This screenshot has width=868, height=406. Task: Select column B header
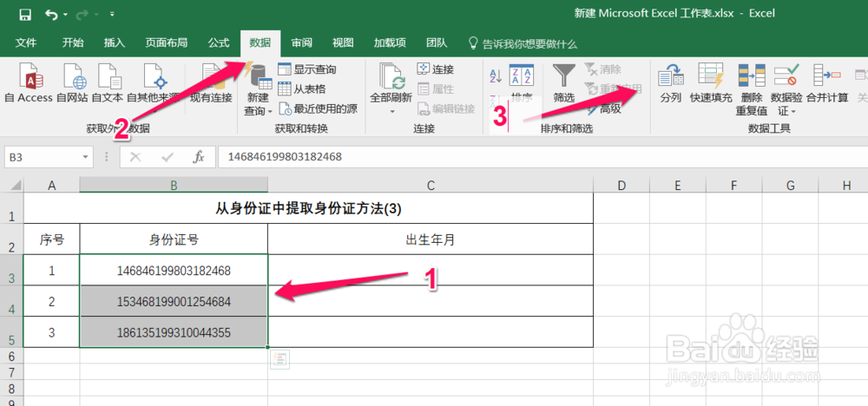pos(174,186)
